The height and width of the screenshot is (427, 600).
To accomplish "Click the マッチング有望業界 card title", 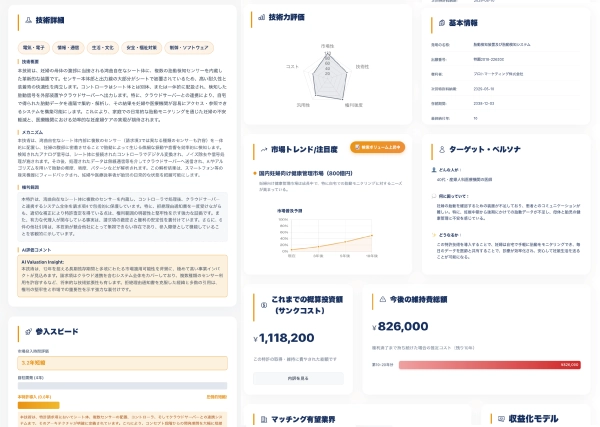I will pyautogui.click(x=303, y=419).
